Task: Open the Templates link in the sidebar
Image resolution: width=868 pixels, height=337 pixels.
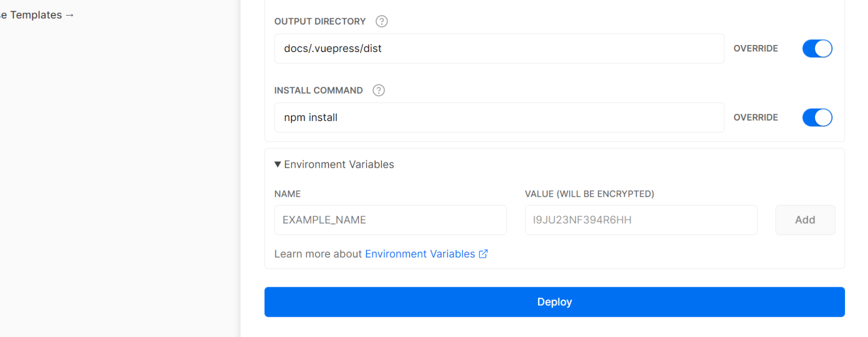Action: pos(35,16)
